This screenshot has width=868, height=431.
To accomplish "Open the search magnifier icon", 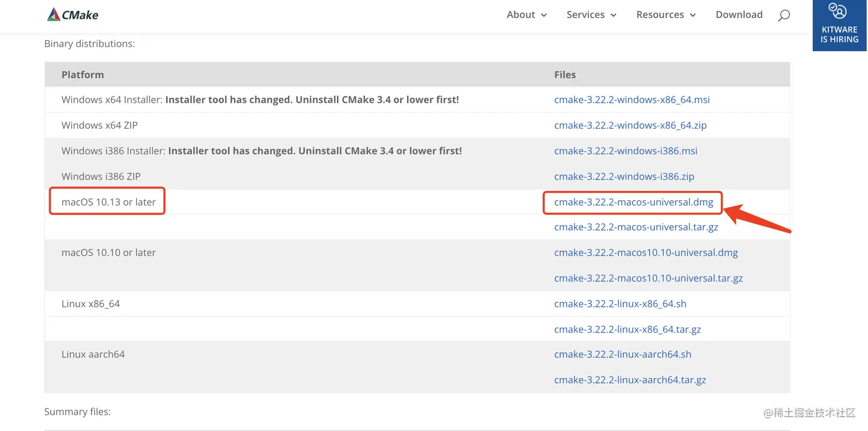I will [x=784, y=16].
